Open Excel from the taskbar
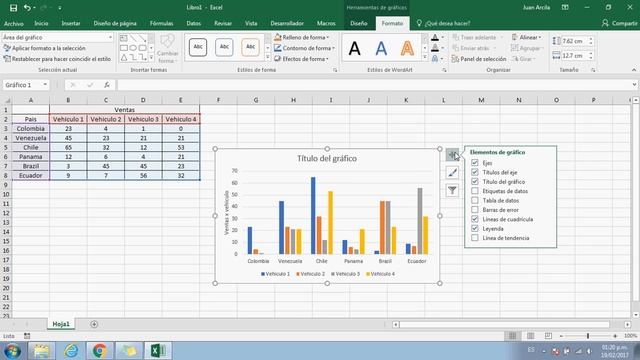640x360 pixels. [158, 351]
